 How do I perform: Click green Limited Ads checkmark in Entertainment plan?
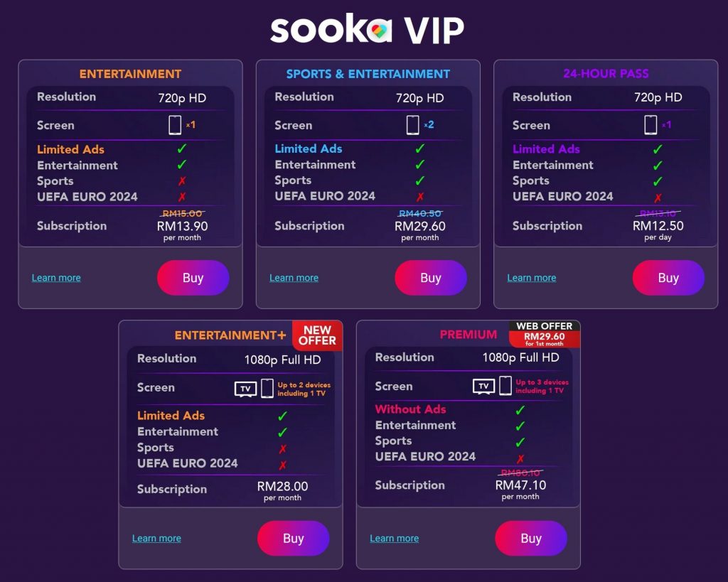click(181, 149)
